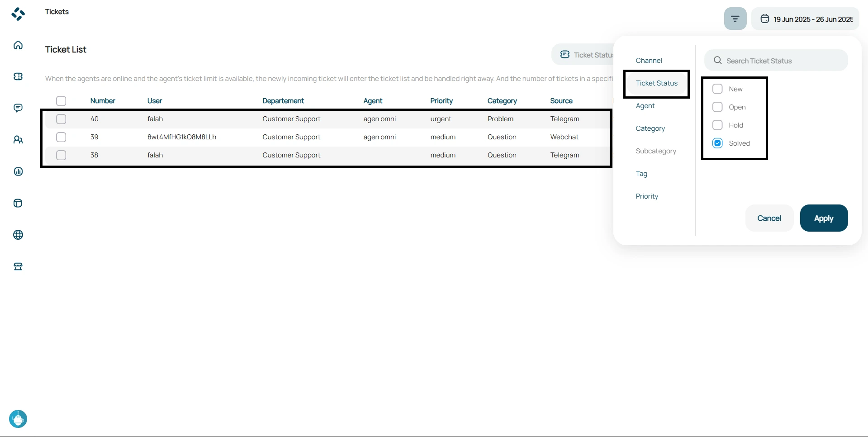Click the search magnifier icon in the filter panel

pyautogui.click(x=717, y=60)
